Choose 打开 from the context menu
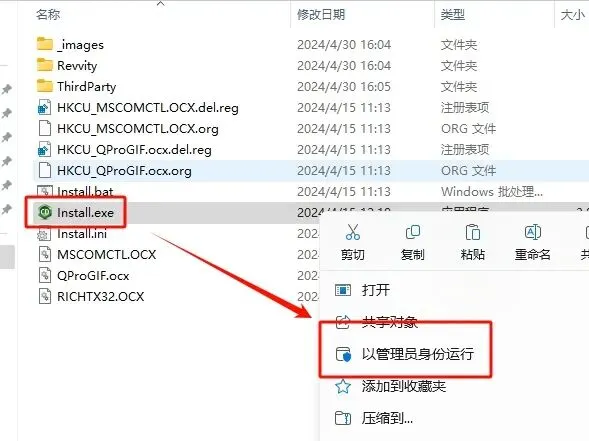 point(376,290)
